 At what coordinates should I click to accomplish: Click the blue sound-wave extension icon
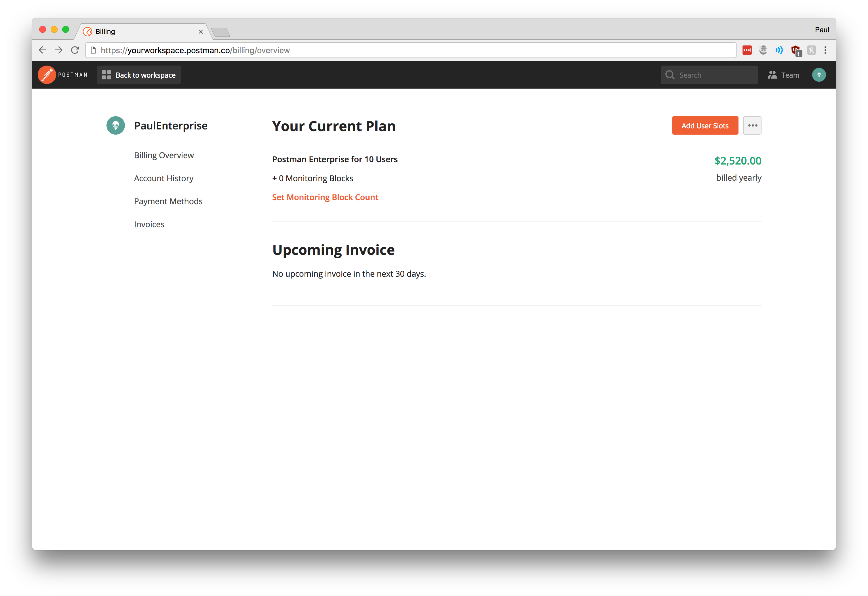779,50
